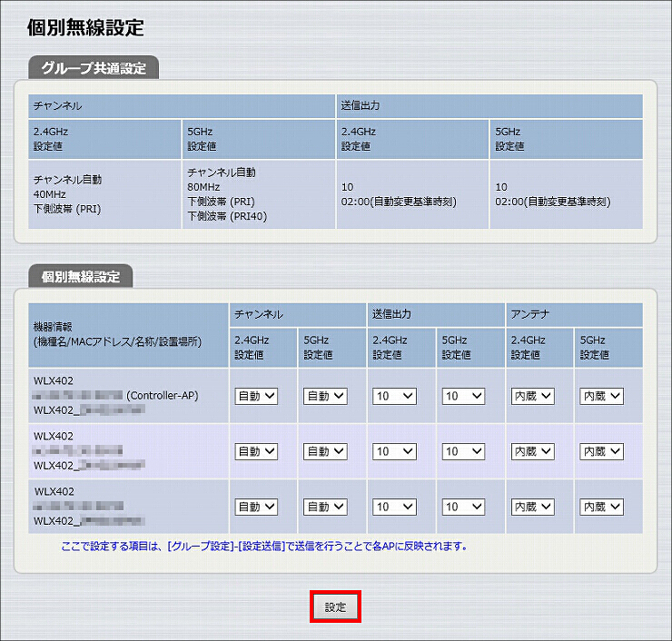
Task: Open Controller-AP 2.4GHz transmit power dropdown
Action: (x=394, y=396)
